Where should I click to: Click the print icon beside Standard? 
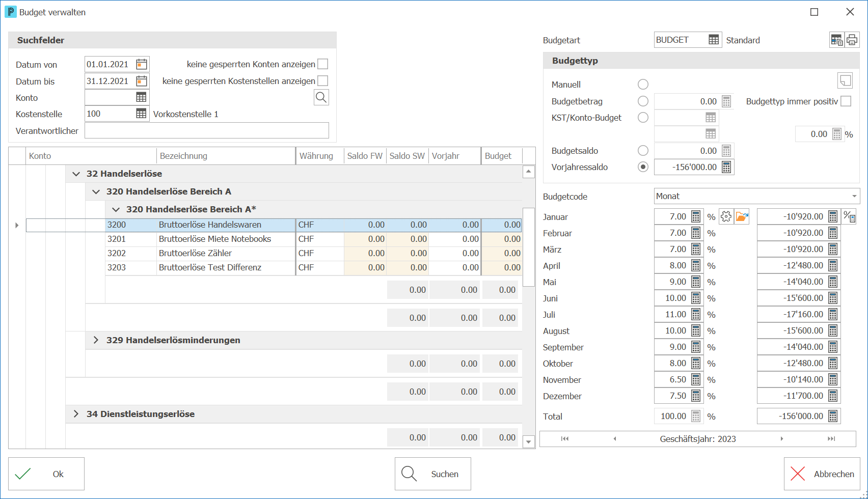(852, 40)
